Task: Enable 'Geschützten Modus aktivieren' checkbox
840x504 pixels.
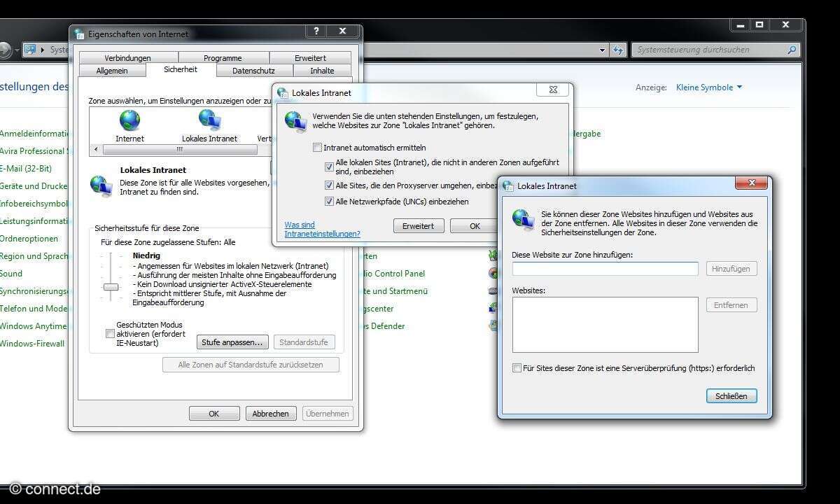Action: point(110,334)
